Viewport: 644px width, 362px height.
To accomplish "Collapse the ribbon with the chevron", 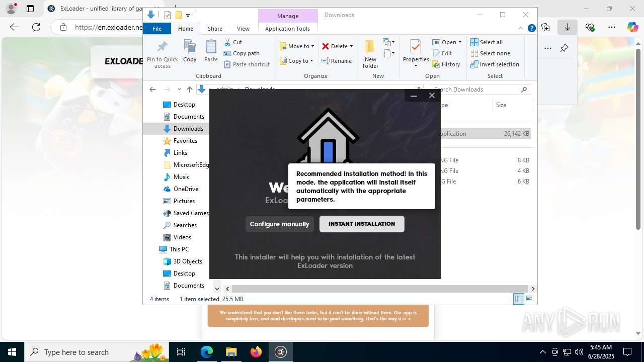I will click(521, 29).
